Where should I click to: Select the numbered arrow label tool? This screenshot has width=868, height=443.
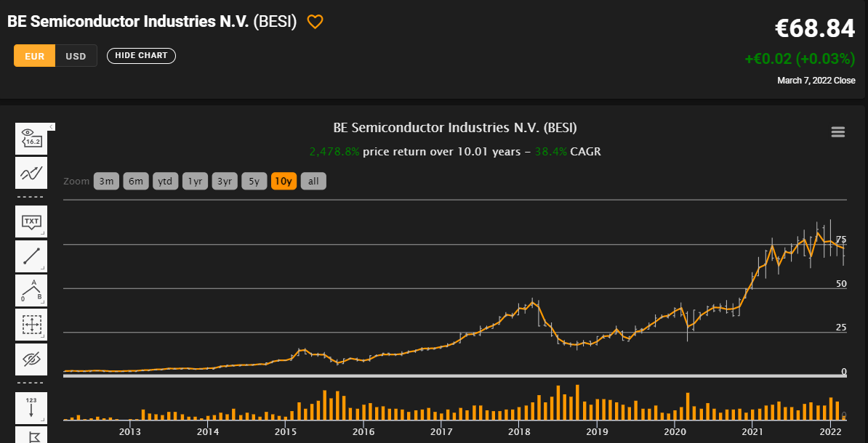(31, 408)
